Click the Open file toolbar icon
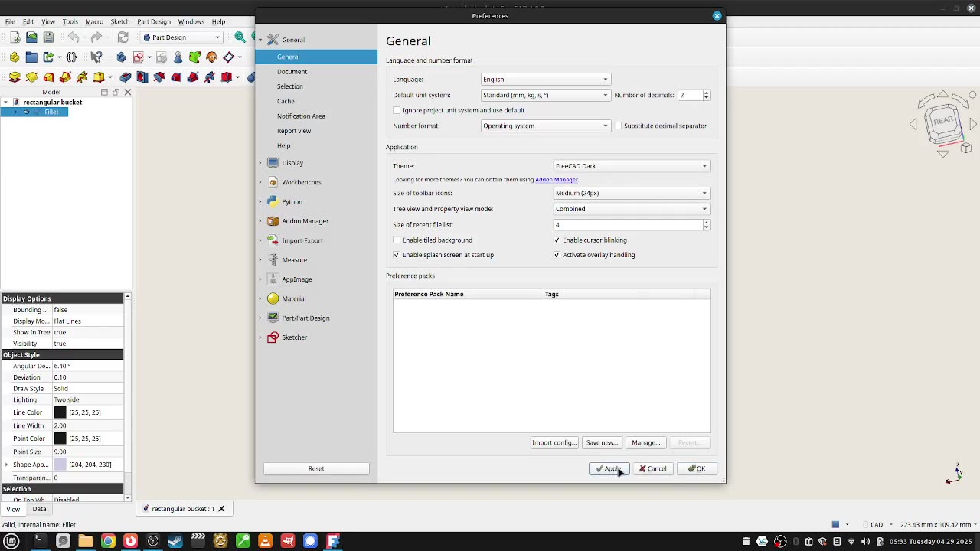980x551 pixels. [31, 37]
